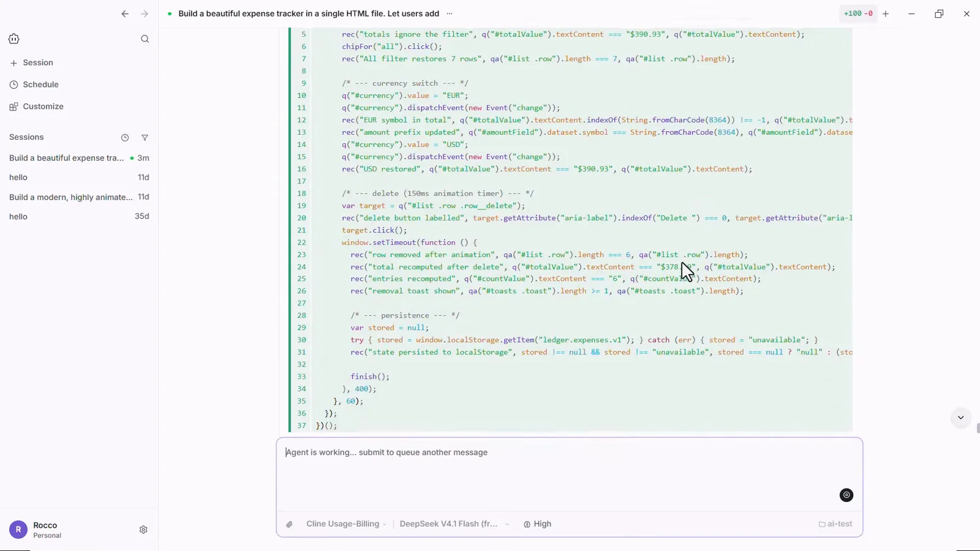Click 'var stored = null;' code line

pyautogui.click(x=390, y=328)
